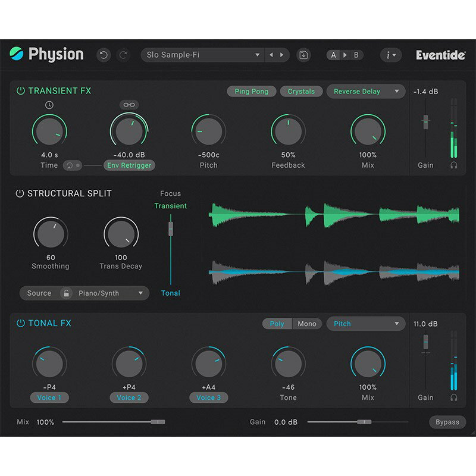The width and height of the screenshot is (476, 476).
Task: Switch Tonal FX to Mono mode
Action: click(307, 324)
